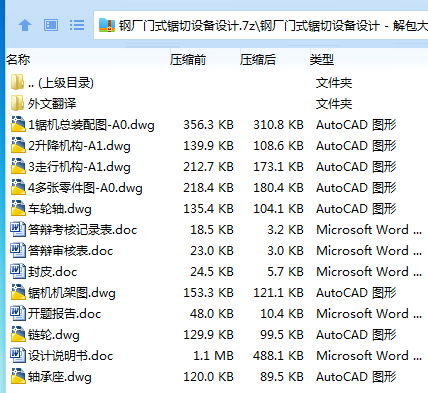Click the 2升降机构-A1.dwg file icon

coord(18,145)
